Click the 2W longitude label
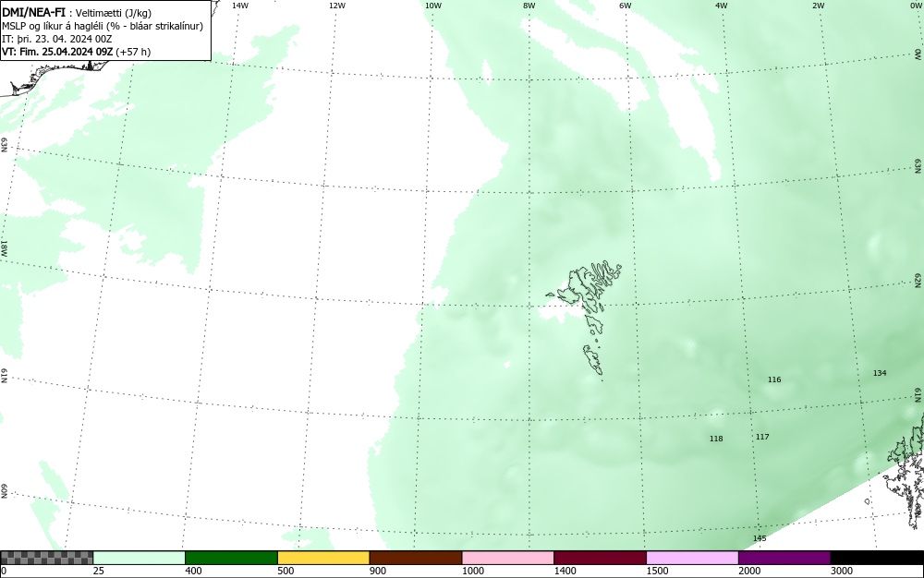 [818, 6]
